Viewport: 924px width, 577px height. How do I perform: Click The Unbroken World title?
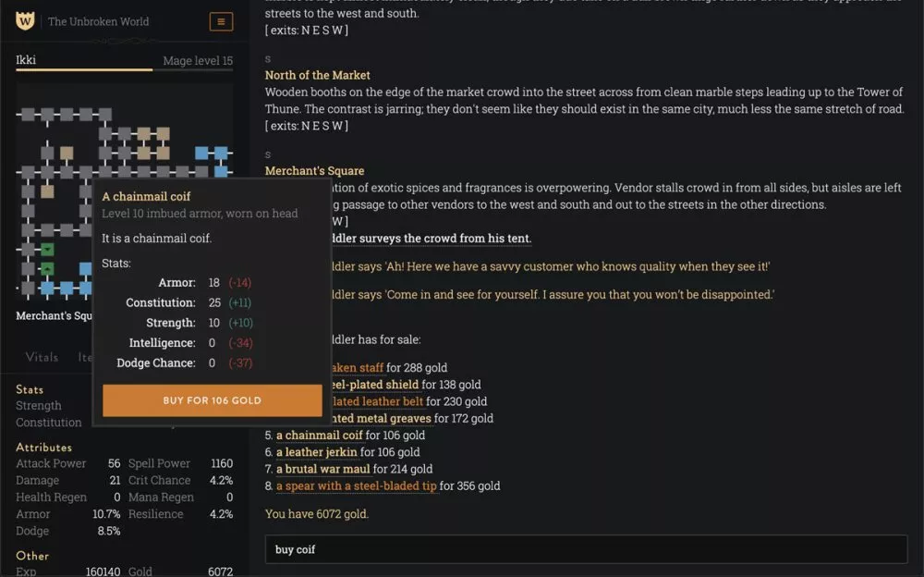[98, 21]
